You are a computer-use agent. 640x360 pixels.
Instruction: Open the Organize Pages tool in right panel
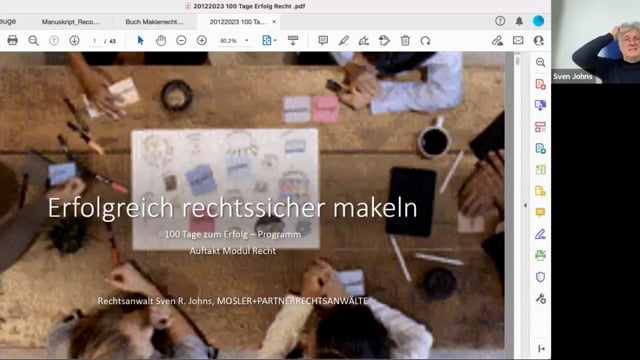click(540, 127)
